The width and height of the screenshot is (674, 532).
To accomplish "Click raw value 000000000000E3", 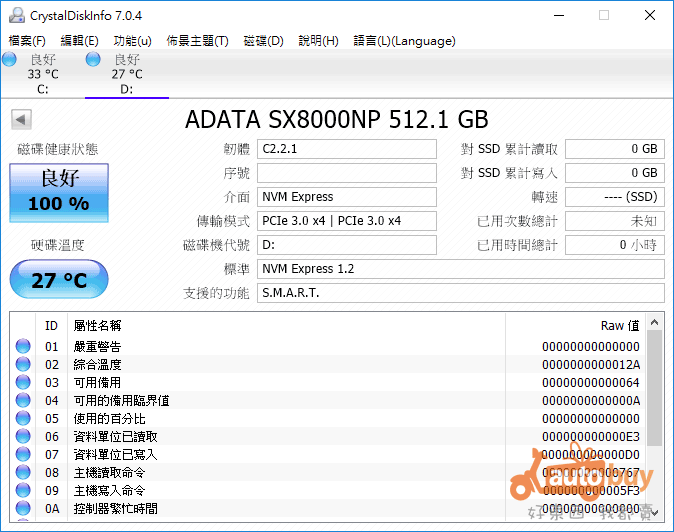I will (591, 437).
